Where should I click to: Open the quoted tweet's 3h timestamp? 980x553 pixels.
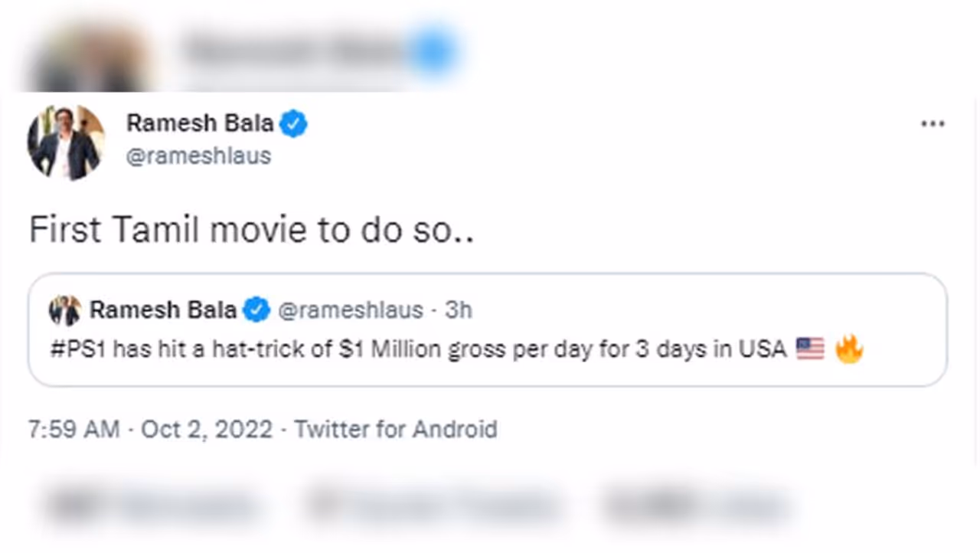tap(459, 310)
